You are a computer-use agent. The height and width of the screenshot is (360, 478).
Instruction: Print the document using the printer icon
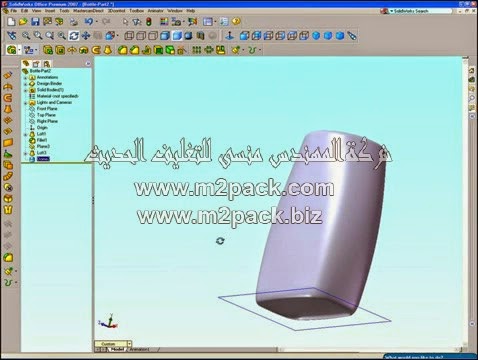pyautogui.click(x=73, y=22)
